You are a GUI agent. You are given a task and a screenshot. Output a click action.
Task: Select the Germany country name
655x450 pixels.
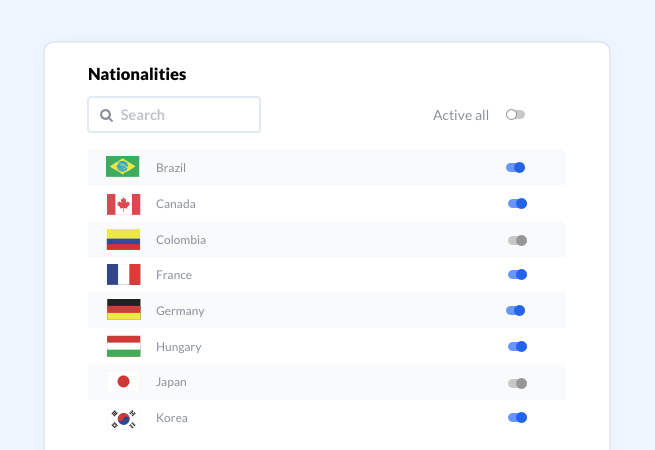pyautogui.click(x=180, y=311)
